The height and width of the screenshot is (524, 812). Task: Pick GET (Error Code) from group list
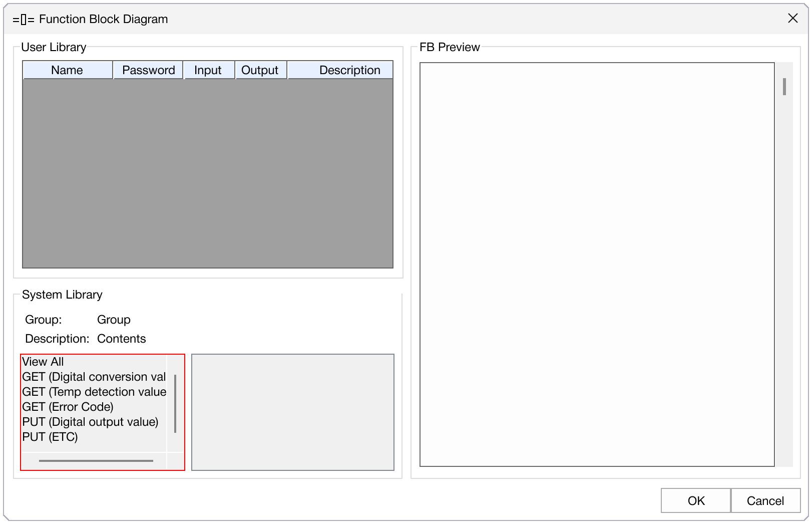click(68, 407)
